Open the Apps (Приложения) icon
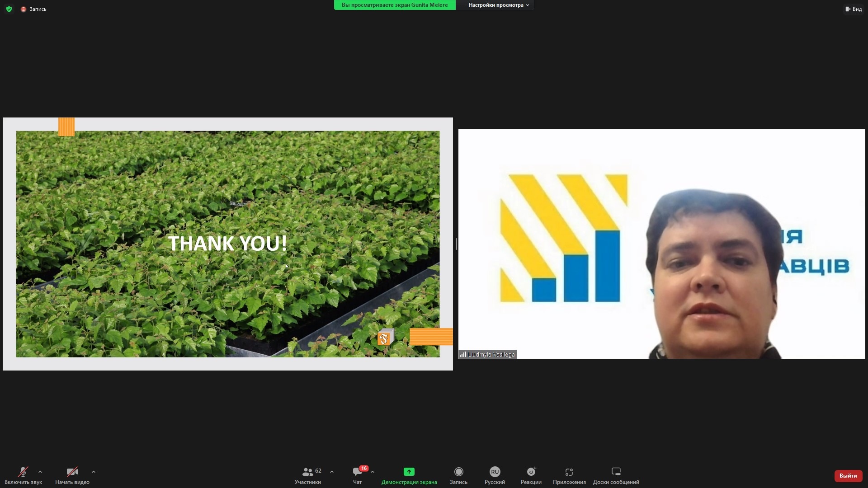Viewport: 868px width, 488px height. tap(569, 472)
